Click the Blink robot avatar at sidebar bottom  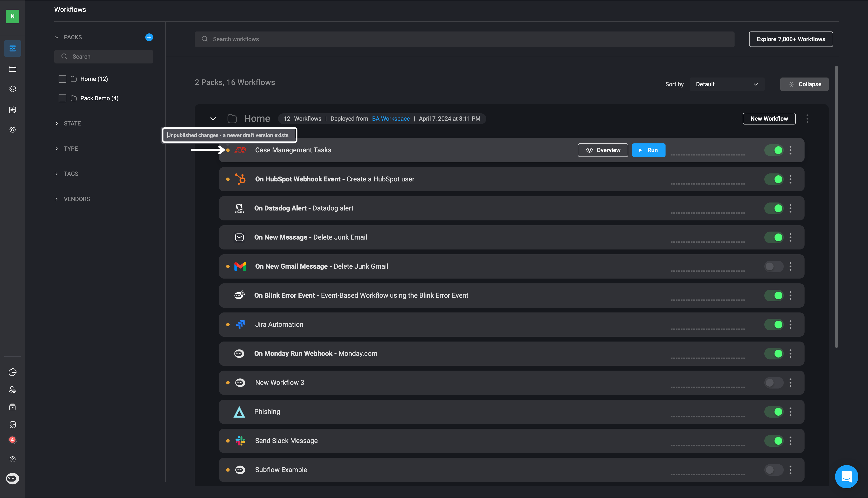click(13, 479)
